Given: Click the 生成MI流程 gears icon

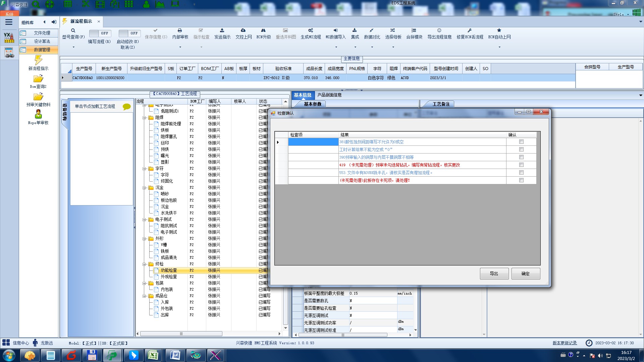Looking at the screenshot, I should coord(311,31).
